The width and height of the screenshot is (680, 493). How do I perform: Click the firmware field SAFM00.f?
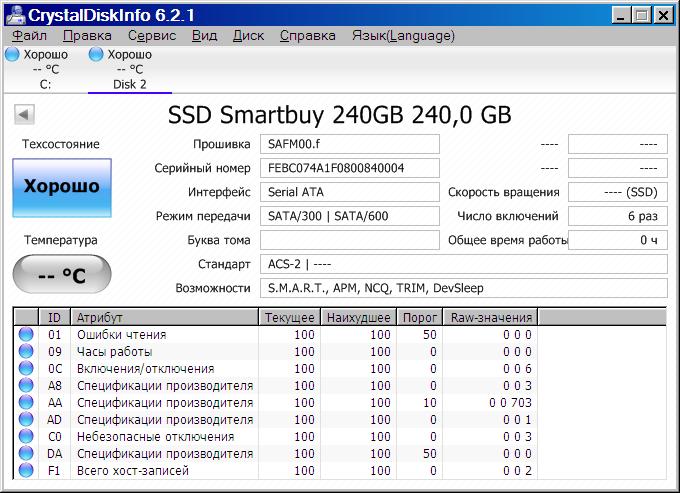[x=350, y=144]
